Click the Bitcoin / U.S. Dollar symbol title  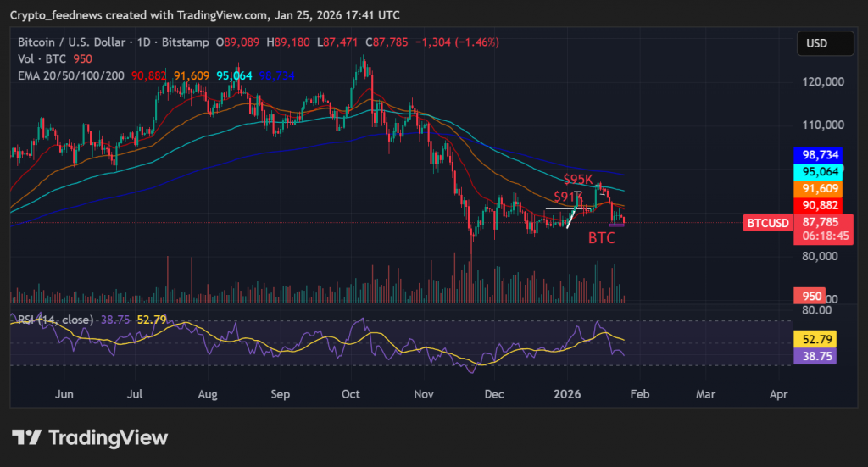(x=70, y=42)
